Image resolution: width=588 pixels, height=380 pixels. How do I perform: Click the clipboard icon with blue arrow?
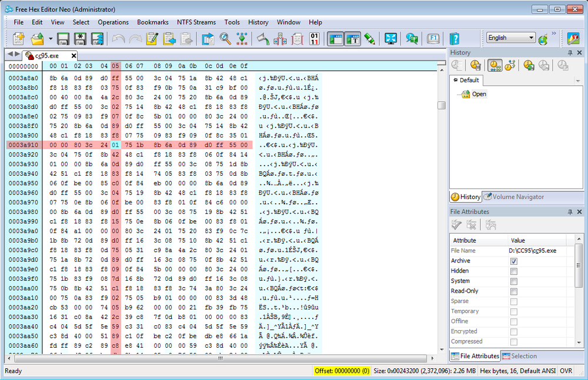click(169, 39)
